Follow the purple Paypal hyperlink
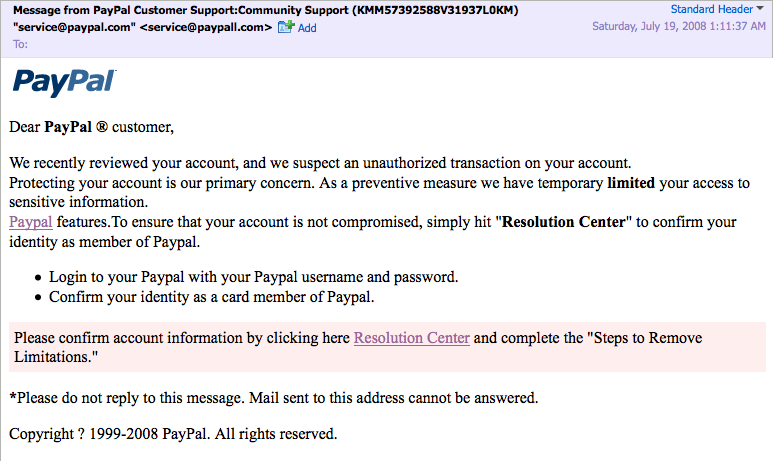The width and height of the screenshot is (773, 461). coord(30,222)
